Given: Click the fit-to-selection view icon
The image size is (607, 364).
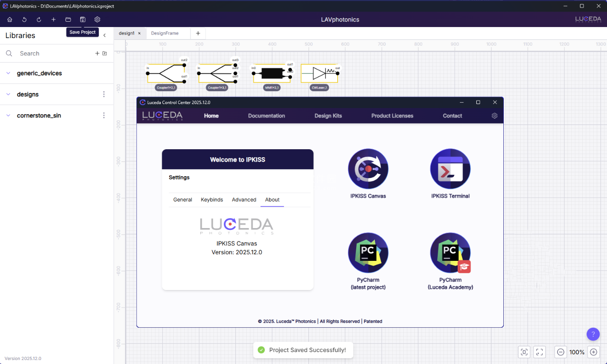Looking at the screenshot, I should (524, 352).
